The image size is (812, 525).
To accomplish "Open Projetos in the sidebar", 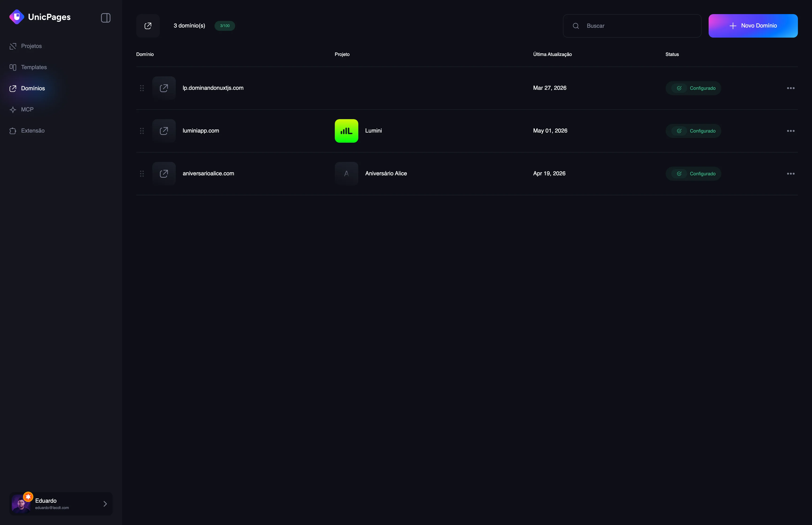I will (31, 46).
